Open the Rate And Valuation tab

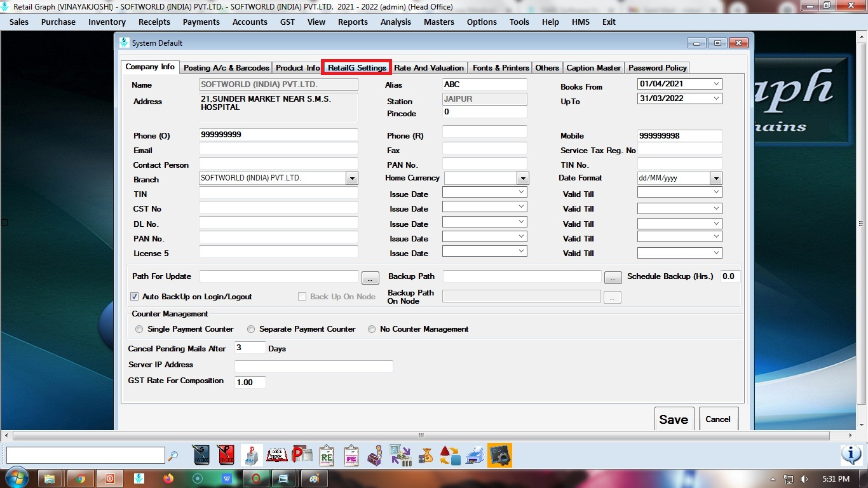click(x=429, y=67)
